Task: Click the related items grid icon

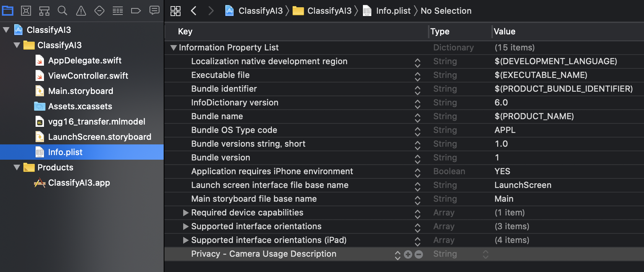Action: 176,11
